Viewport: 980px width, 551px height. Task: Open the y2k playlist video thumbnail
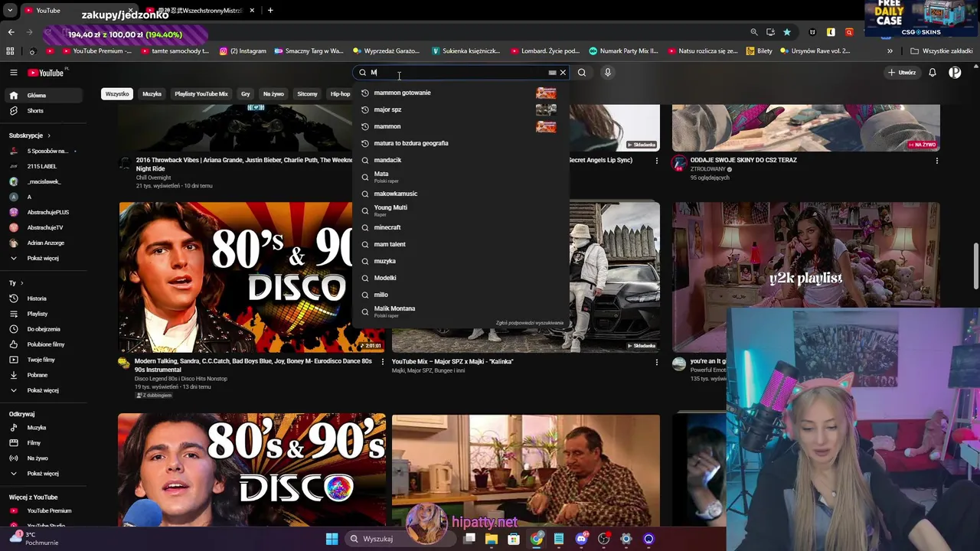tap(805, 277)
